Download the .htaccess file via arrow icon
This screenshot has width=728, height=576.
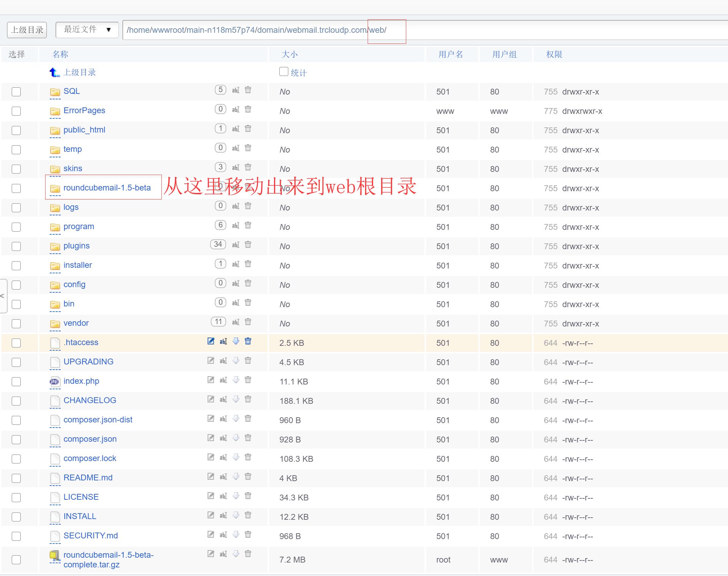(236, 341)
